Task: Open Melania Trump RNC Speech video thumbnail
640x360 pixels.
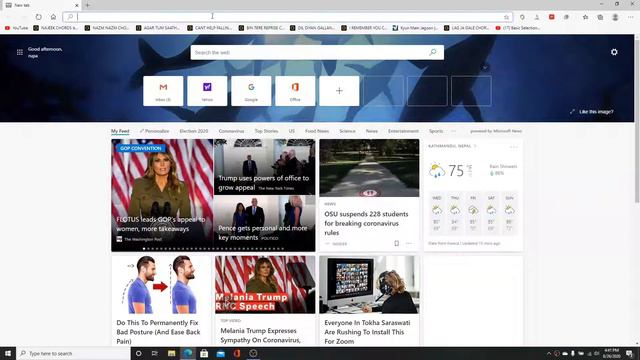Action: [x=265, y=284]
